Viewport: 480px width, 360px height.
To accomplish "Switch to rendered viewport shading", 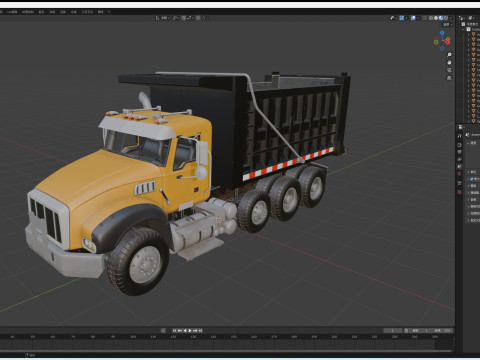I will coord(446,18).
